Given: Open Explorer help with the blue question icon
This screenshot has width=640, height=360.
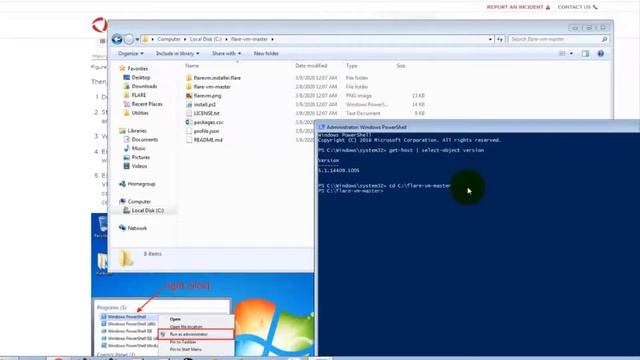Looking at the screenshot, I should click(x=600, y=53).
